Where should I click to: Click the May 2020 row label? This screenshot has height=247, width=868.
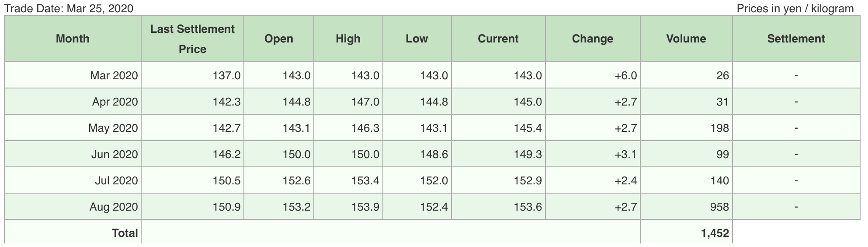click(x=73, y=128)
